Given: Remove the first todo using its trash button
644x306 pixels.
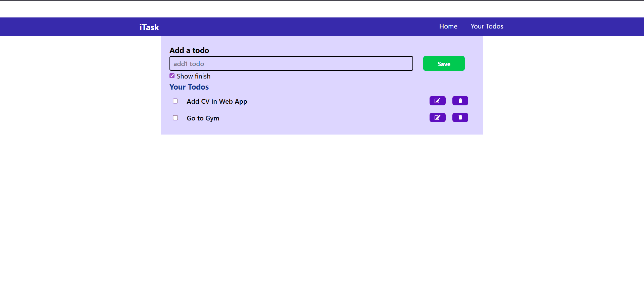Looking at the screenshot, I should [x=460, y=101].
